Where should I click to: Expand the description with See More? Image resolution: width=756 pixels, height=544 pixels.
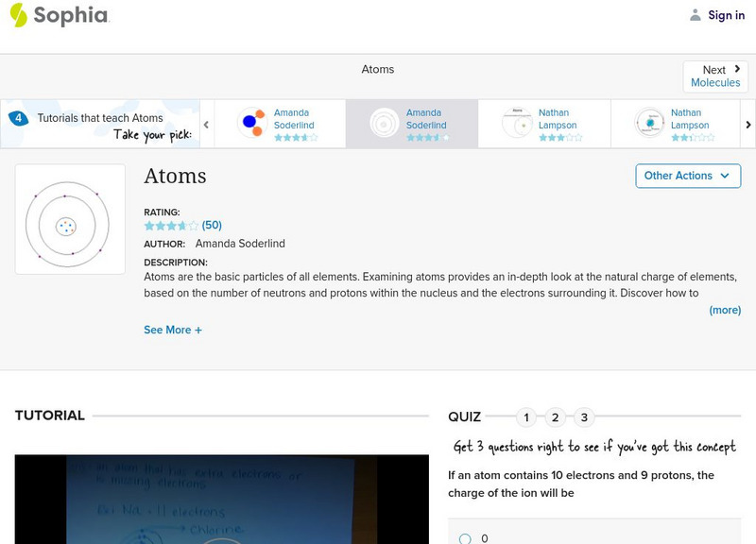(x=171, y=330)
